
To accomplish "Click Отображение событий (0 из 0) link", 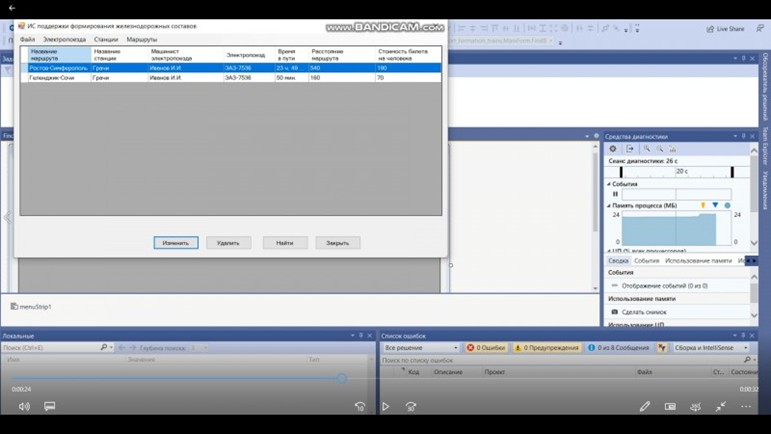I will (x=664, y=286).
